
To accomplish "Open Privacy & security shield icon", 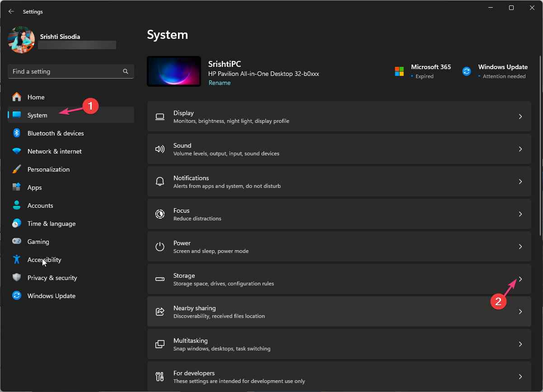I will (x=17, y=278).
